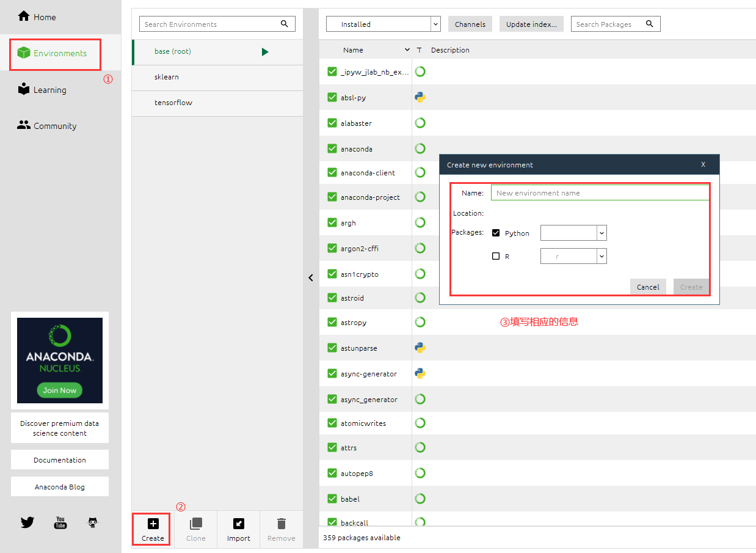Focus the Search Packages field
This screenshot has width=756, height=553.
tap(616, 24)
